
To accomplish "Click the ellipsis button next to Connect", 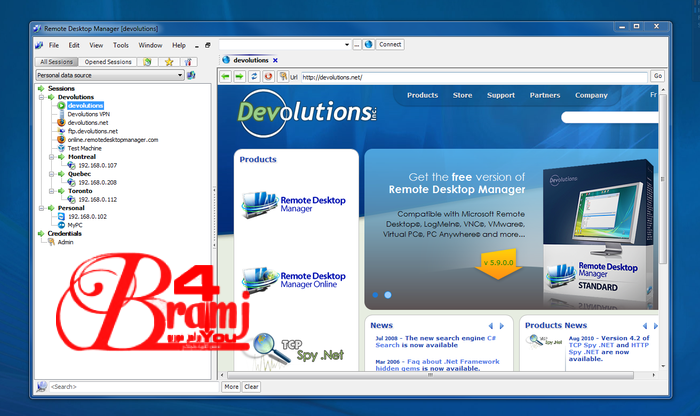I will 357,45.
